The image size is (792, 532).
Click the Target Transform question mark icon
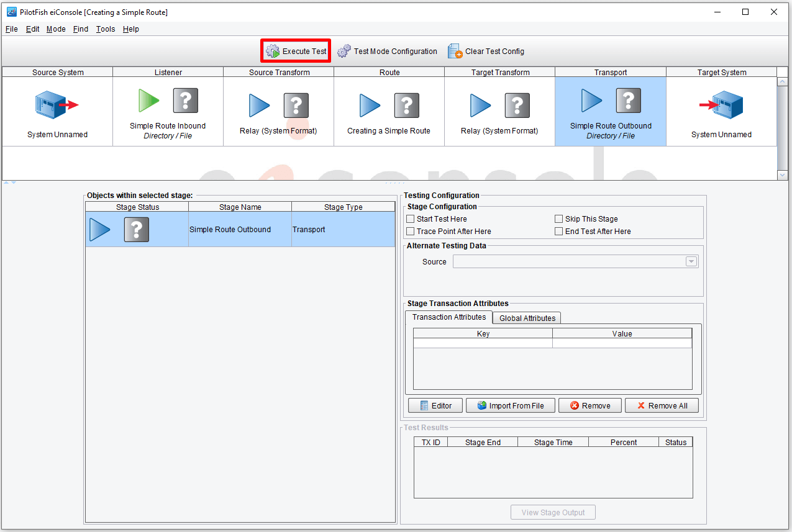coord(517,106)
